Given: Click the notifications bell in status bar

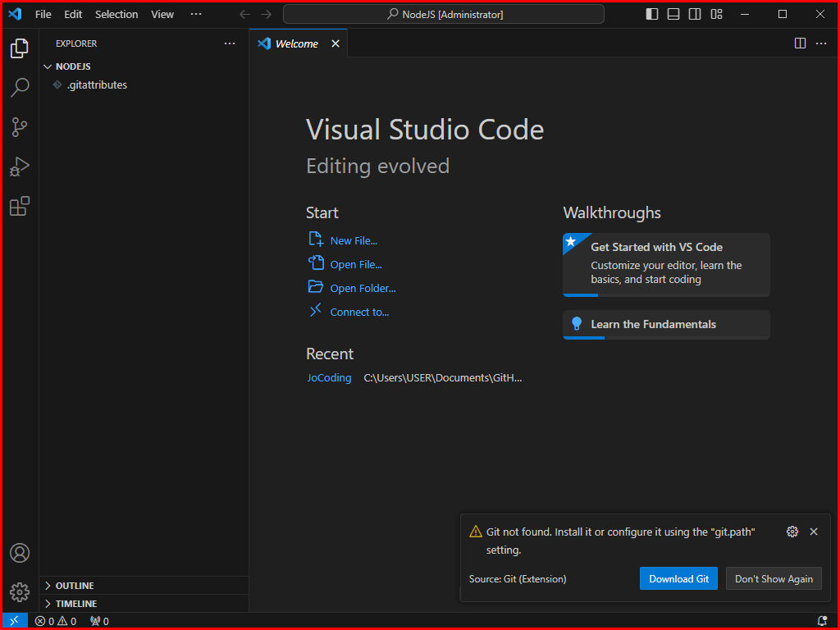Looking at the screenshot, I should 822,621.
